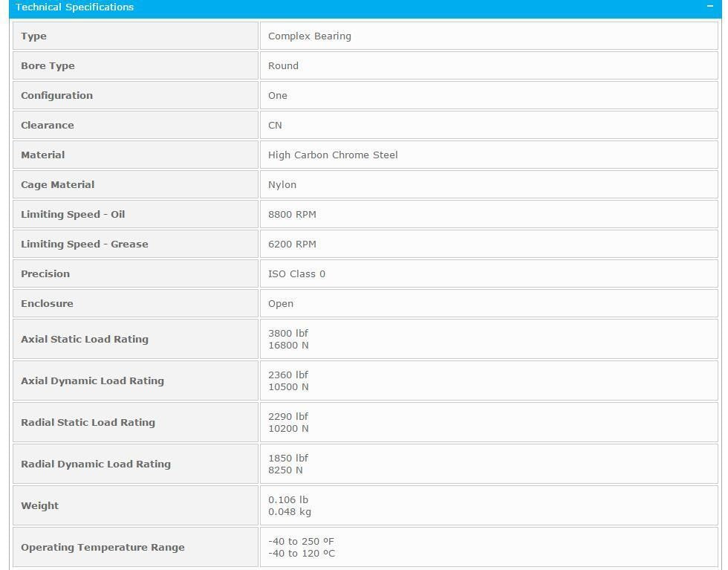728x570 pixels.
Task: Select the Configuration label cell
Action: coord(135,95)
